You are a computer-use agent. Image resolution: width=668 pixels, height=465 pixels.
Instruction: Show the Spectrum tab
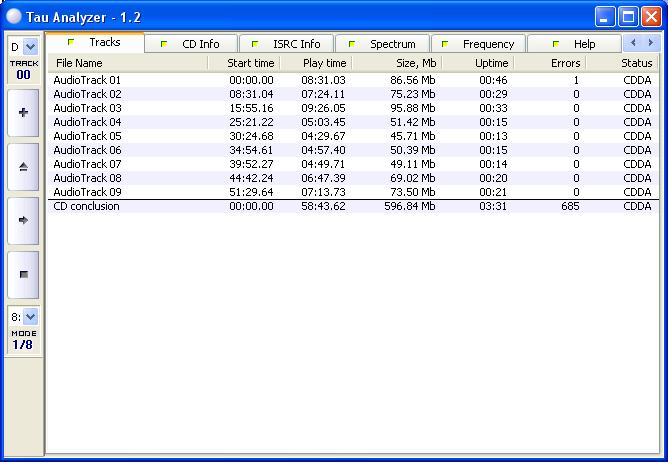click(x=382, y=44)
